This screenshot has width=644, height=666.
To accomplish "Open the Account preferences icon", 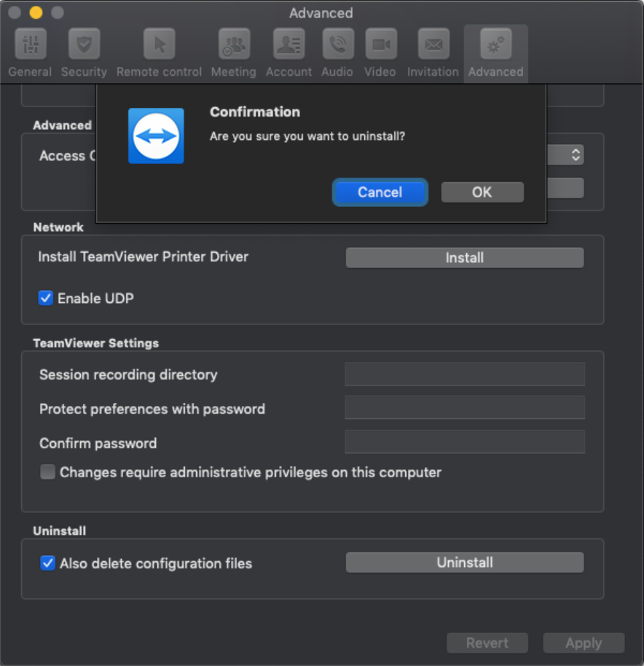I will point(288,44).
